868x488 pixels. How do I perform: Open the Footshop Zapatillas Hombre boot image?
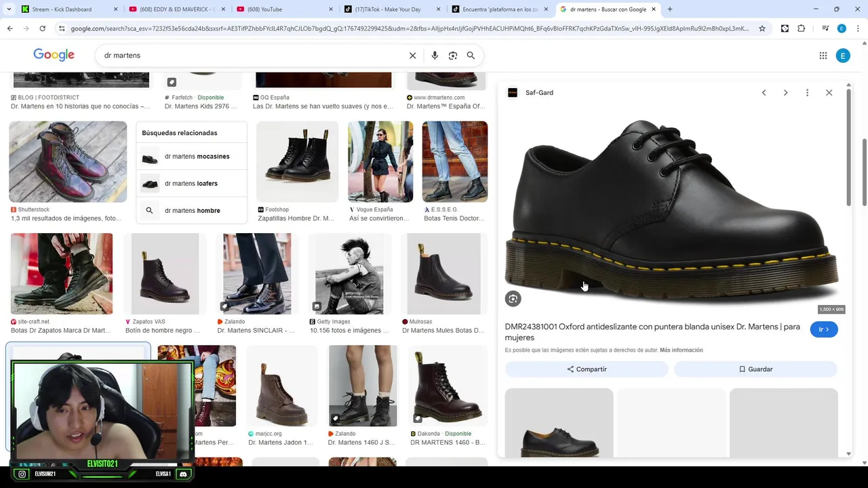click(297, 162)
